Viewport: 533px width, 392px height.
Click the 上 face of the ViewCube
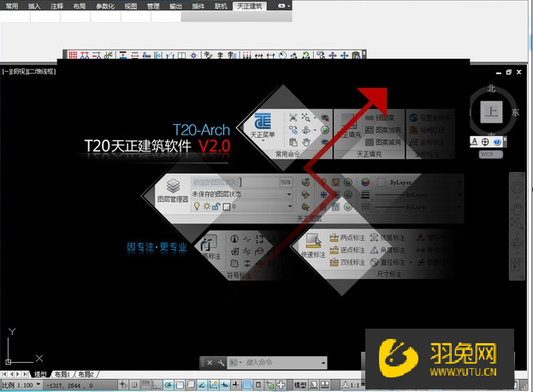tap(491, 112)
